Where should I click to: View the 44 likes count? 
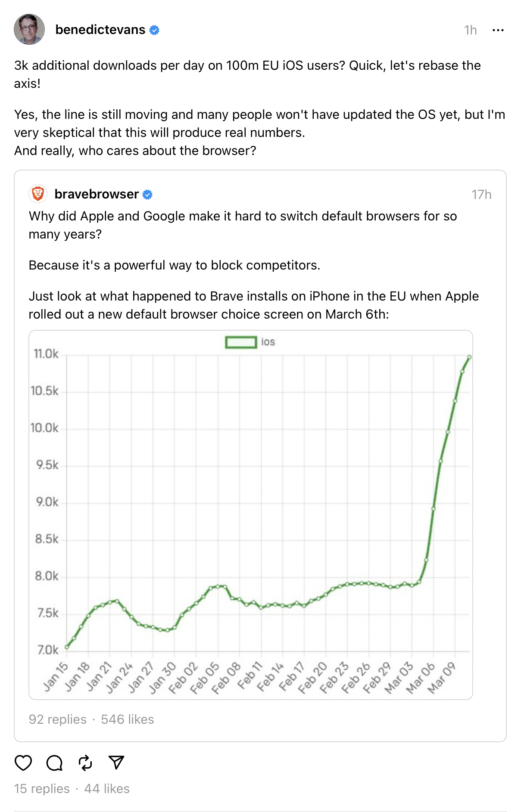pos(107,789)
